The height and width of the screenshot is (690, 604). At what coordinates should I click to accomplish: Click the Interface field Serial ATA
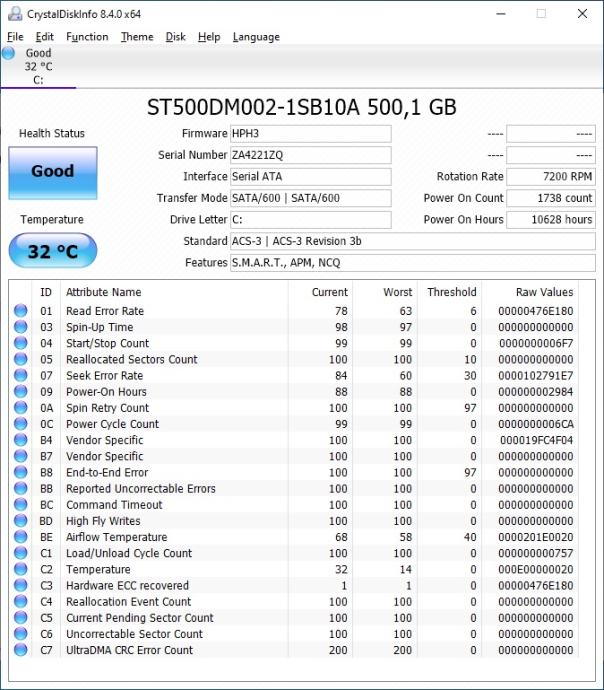[x=311, y=176]
